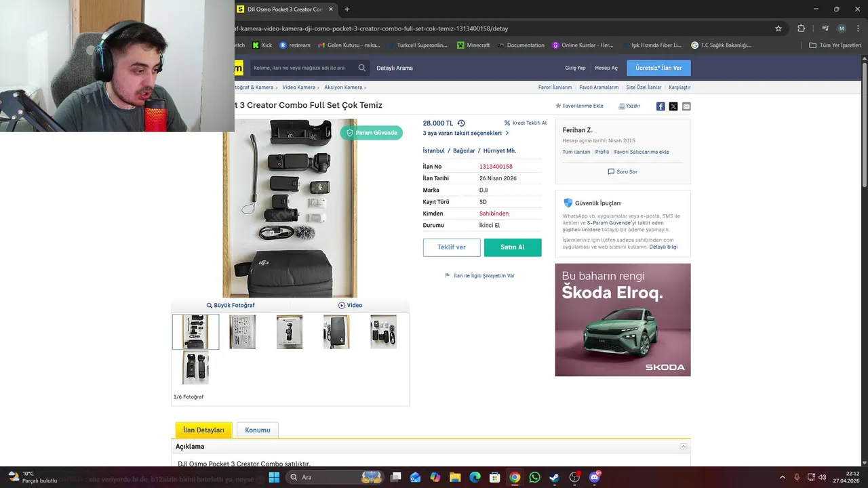Click the Aksiyon Kamera breadcrumb
Image resolution: width=868 pixels, height=488 pixels.
coord(343,87)
